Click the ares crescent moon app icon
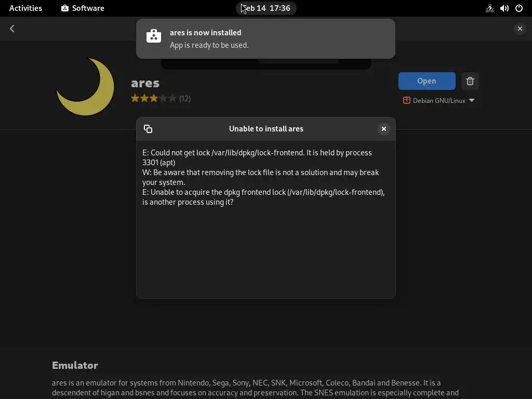Screen dimensions: 532x399 click(85, 87)
